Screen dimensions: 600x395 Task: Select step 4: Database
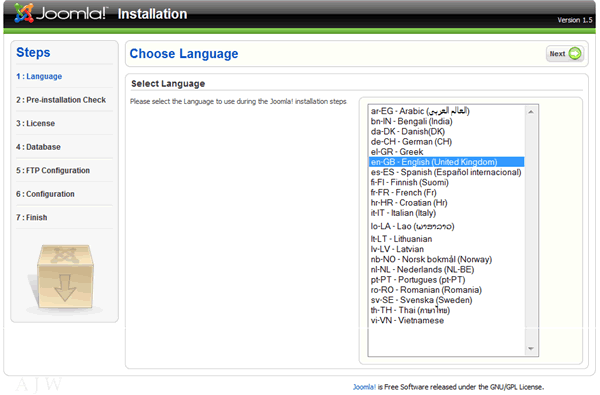38,147
